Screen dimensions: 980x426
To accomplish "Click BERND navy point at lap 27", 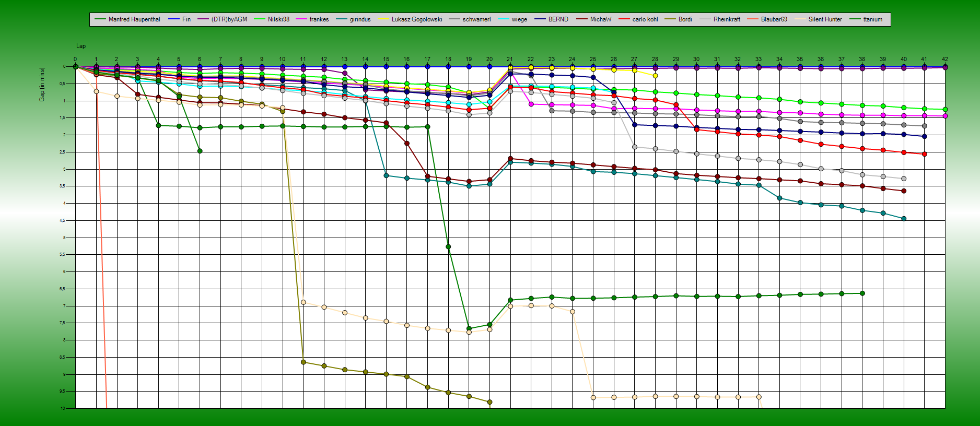I will pyautogui.click(x=634, y=124).
